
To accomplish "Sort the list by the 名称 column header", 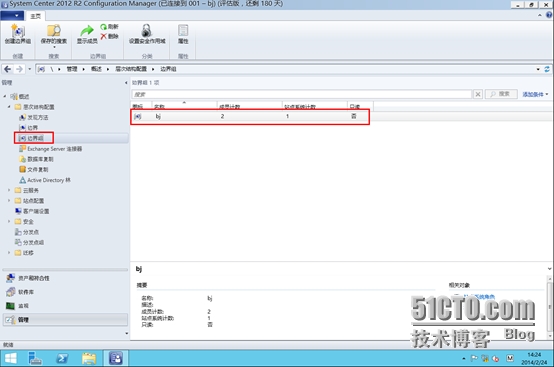I will click(184, 106).
